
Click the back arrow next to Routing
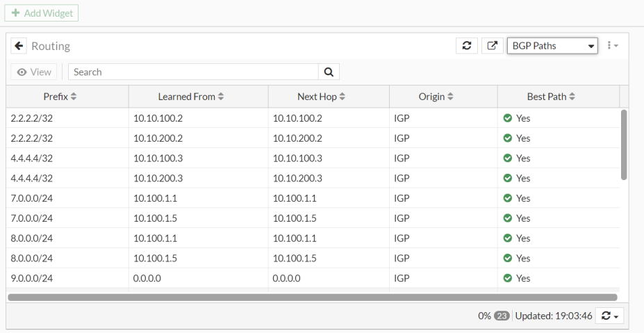pos(19,47)
